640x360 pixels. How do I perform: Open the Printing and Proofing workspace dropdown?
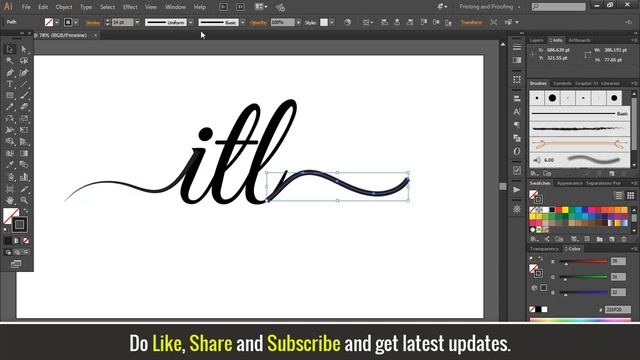[489, 7]
